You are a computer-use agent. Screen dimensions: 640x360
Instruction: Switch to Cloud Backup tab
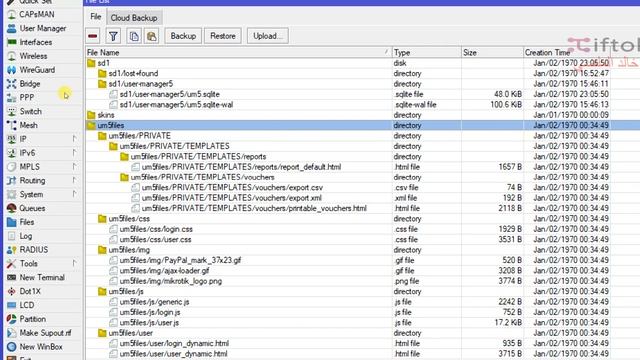pyautogui.click(x=134, y=18)
